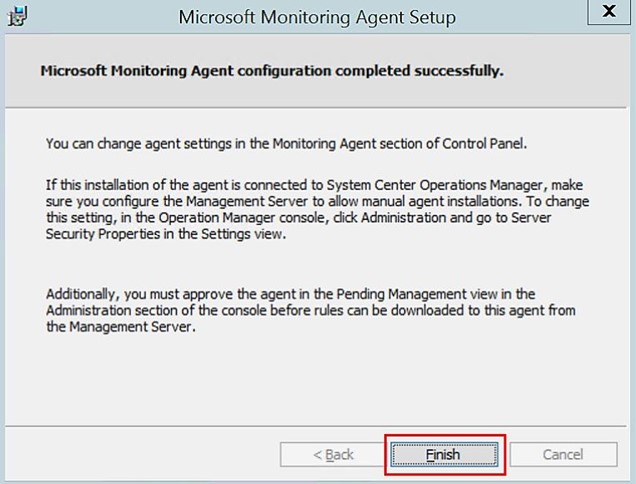Click the line about allowing manual agent installations
This screenshot has width=636, height=484.
click(317, 202)
